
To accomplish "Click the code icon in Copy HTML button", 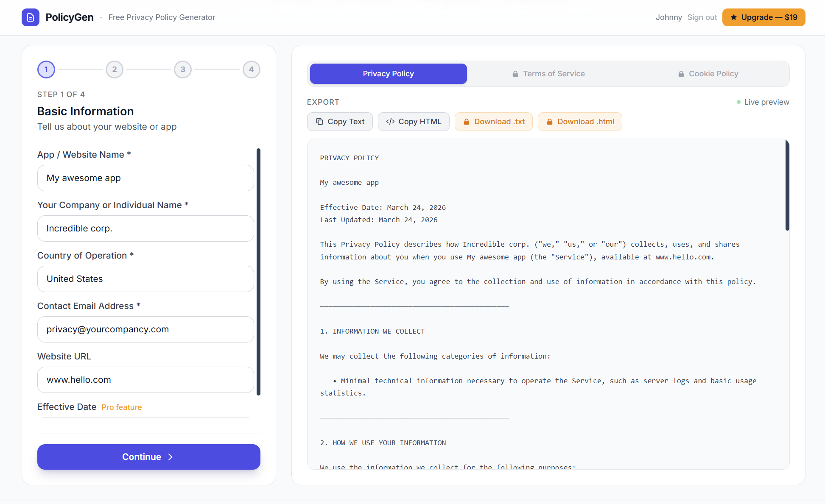I will pyautogui.click(x=391, y=122).
